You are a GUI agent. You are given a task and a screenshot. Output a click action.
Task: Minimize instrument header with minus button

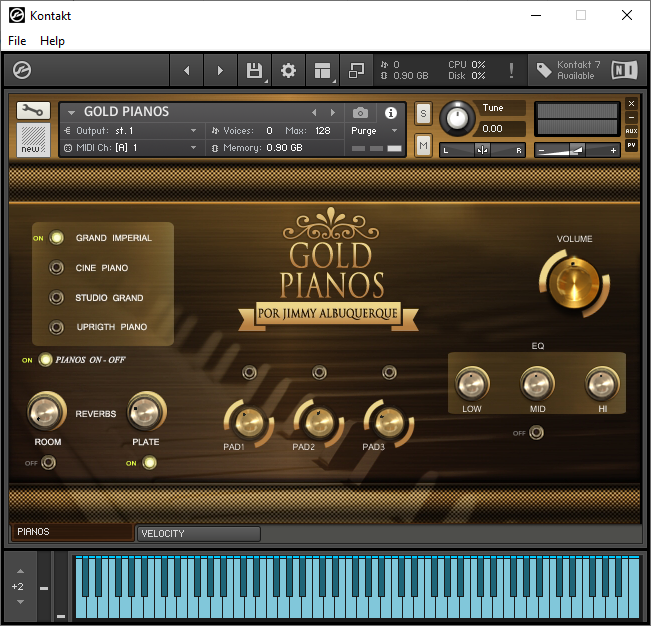[x=631, y=117]
